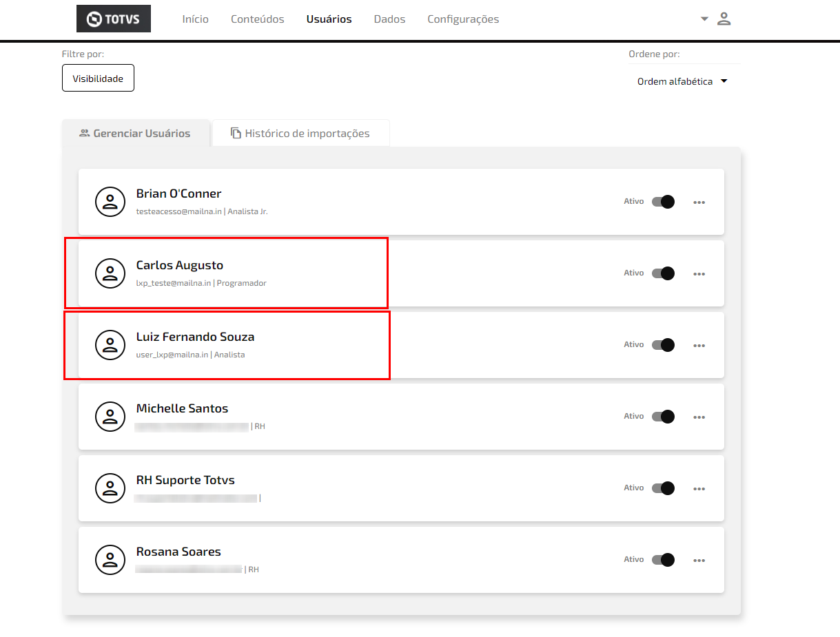The height and width of the screenshot is (637, 840).
Task: Open the Conteúdos menu
Action: point(258,19)
